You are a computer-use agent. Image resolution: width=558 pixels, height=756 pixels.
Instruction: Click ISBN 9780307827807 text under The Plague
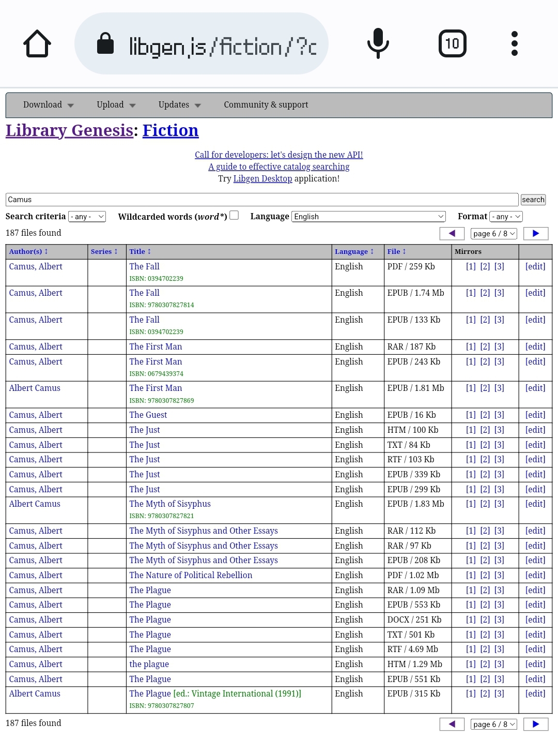pyautogui.click(x=162, y=705)
